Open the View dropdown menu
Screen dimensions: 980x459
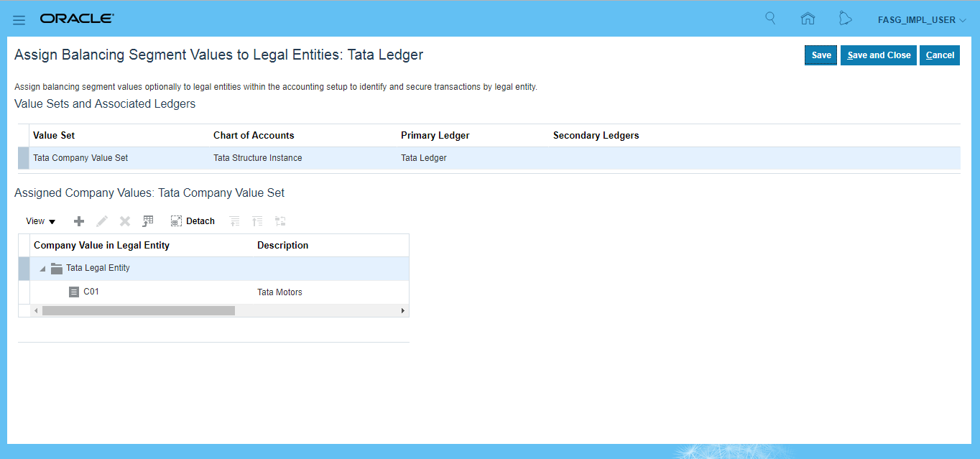(41, 221)
